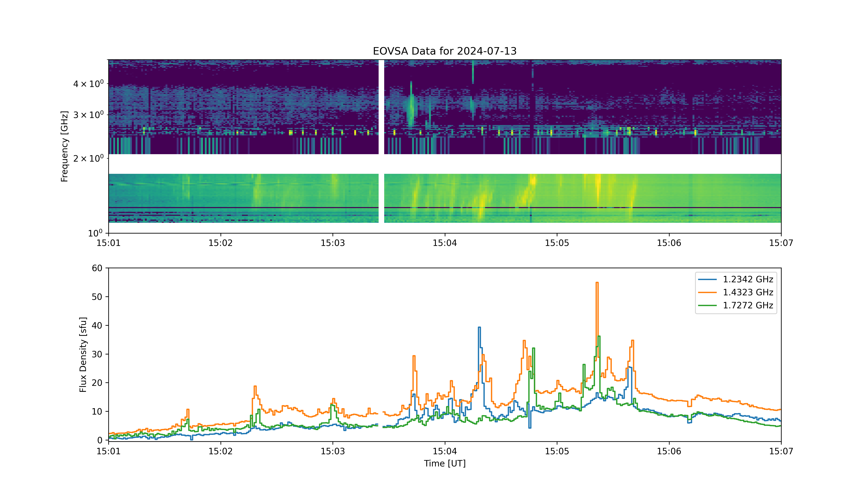Select the 1.4323 GHz legend label
Viewport: 868px width, 496px height.
pyautogui.click(x=748, y=293)
